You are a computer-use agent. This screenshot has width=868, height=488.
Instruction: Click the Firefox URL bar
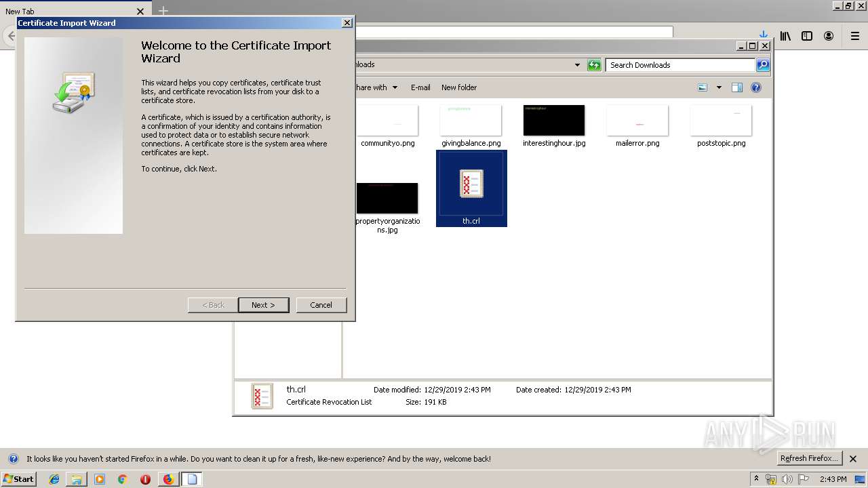coord(513,32)
